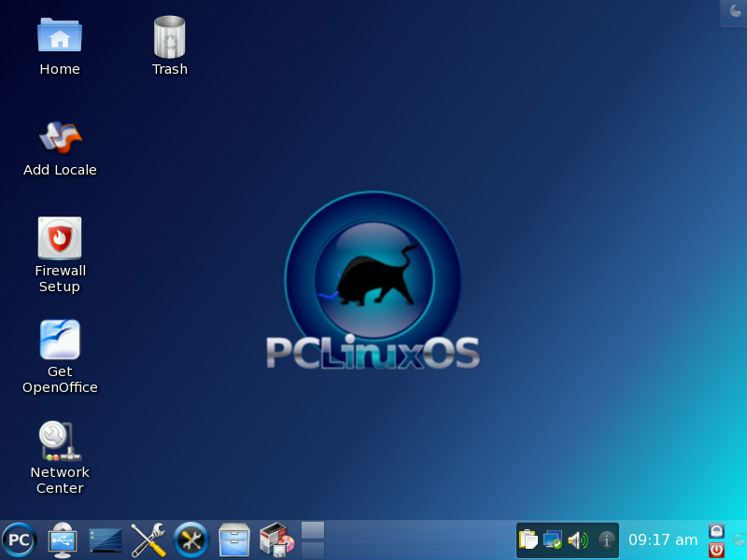
Task: Launch the file cabinet file manager
Action: 234,539
